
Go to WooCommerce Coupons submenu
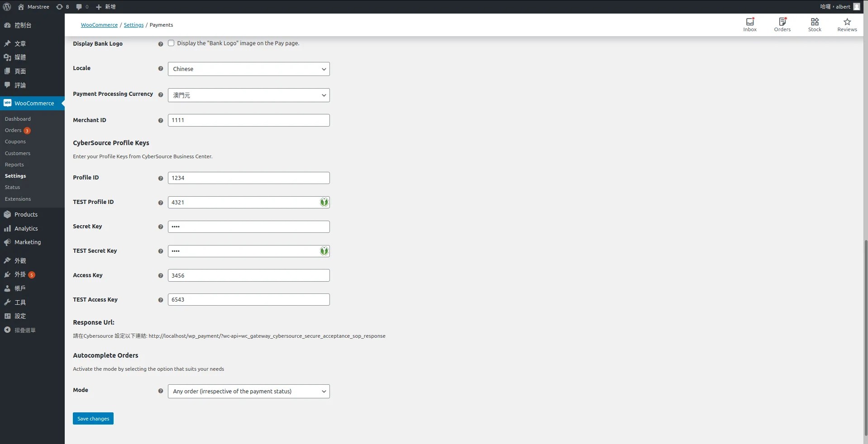click(x=15, y=142)
